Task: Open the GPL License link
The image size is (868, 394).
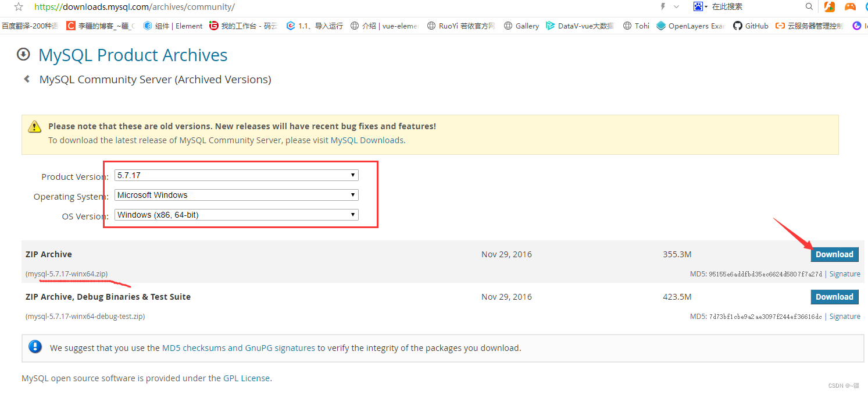Action: [x=247, y=378]
